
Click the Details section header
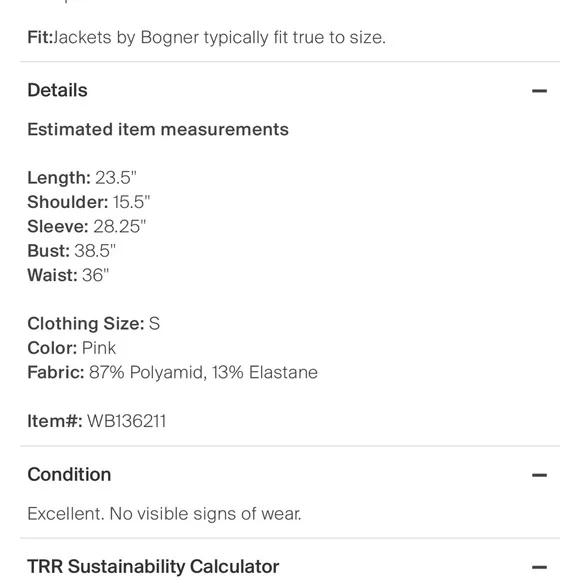[x=57, y=90]
